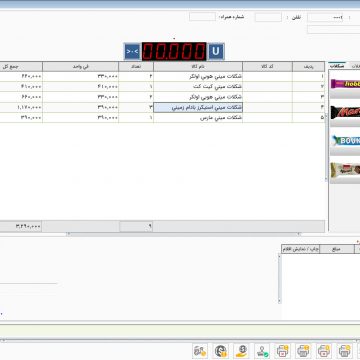The height and width of the screenshot is (360, 360).
Task: Click the تعداد quantity column header
Action: (136, 67)
